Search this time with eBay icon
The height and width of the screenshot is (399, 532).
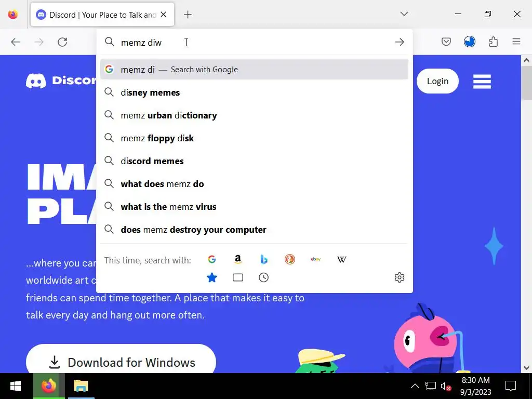[x=315, y=260]
